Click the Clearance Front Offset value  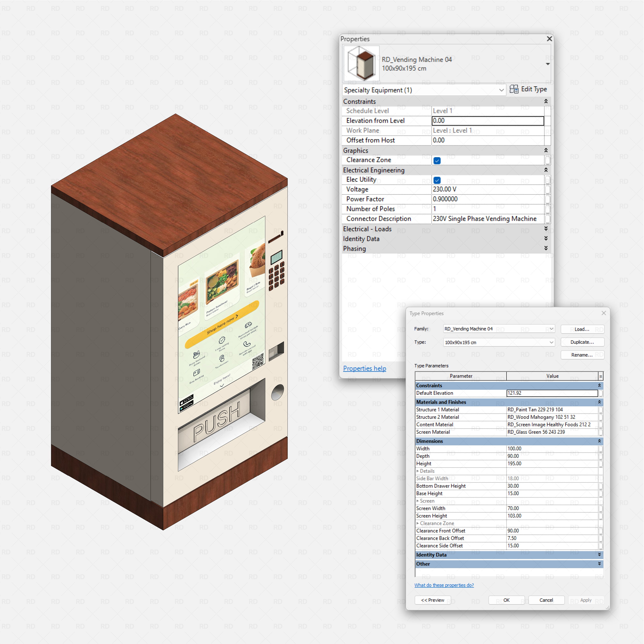[552, 531]
